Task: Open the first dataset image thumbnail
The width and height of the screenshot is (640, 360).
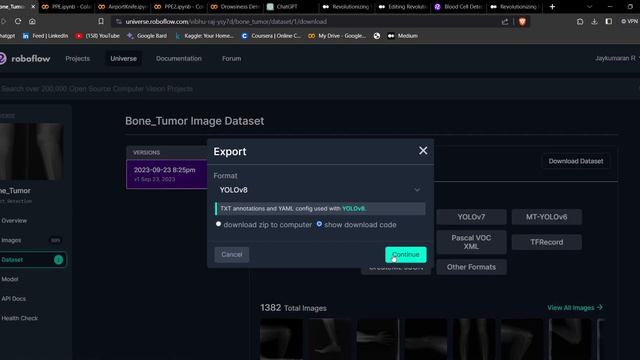Action: (x=282, y=339)
